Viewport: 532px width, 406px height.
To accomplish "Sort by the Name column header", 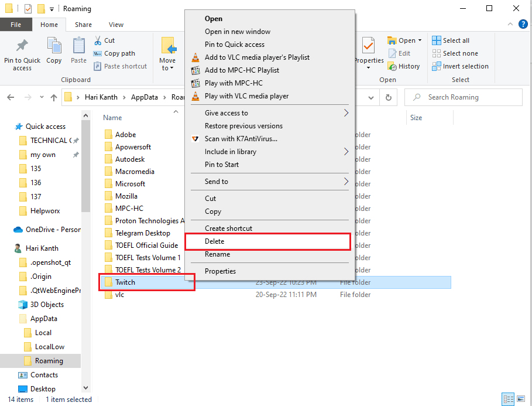I will click(x=112, y=118).
